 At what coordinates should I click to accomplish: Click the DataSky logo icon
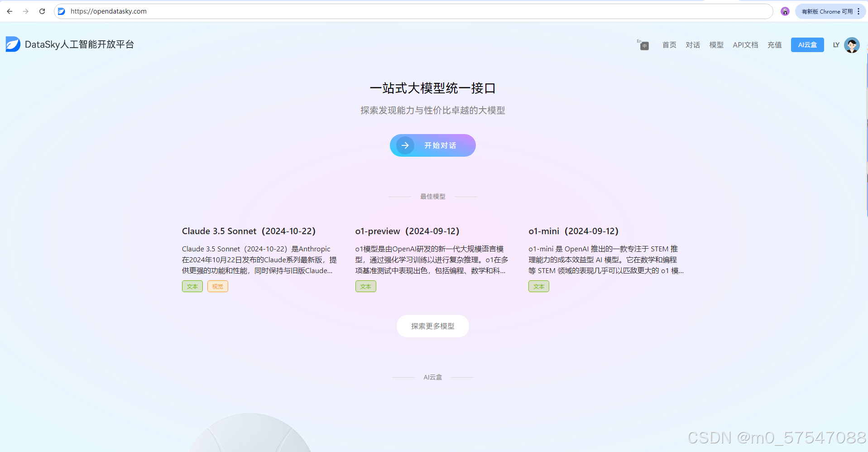click(x=13, y=44)
